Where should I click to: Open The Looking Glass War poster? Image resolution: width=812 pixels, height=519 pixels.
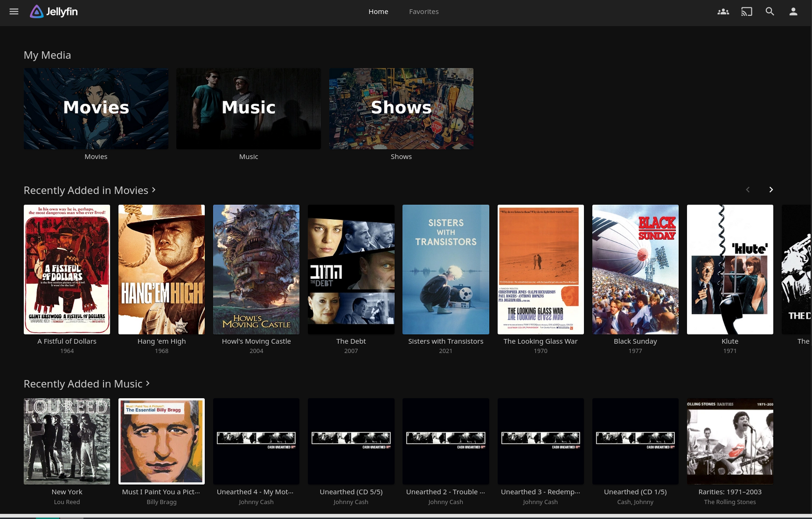(541, 270)
